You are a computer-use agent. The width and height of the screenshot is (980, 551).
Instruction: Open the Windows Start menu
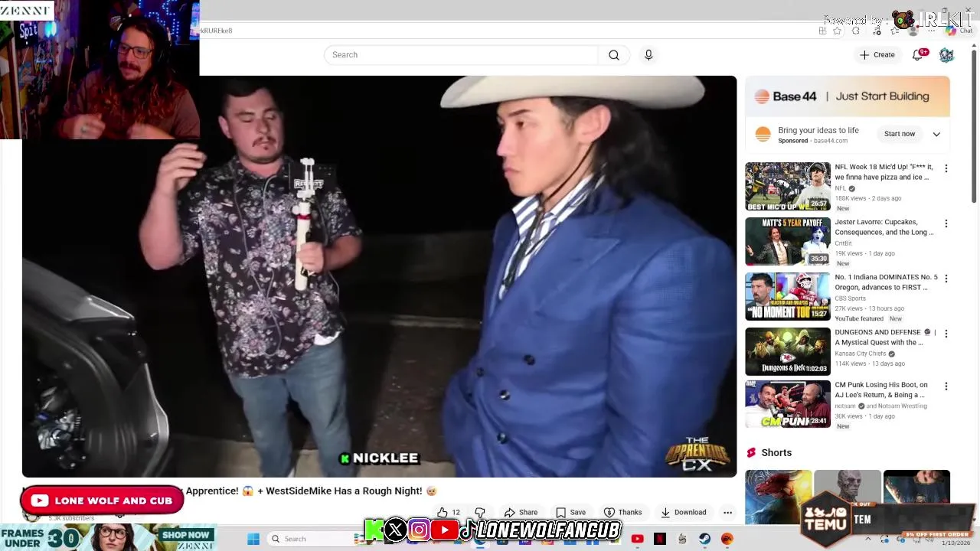tap(253, 539)
